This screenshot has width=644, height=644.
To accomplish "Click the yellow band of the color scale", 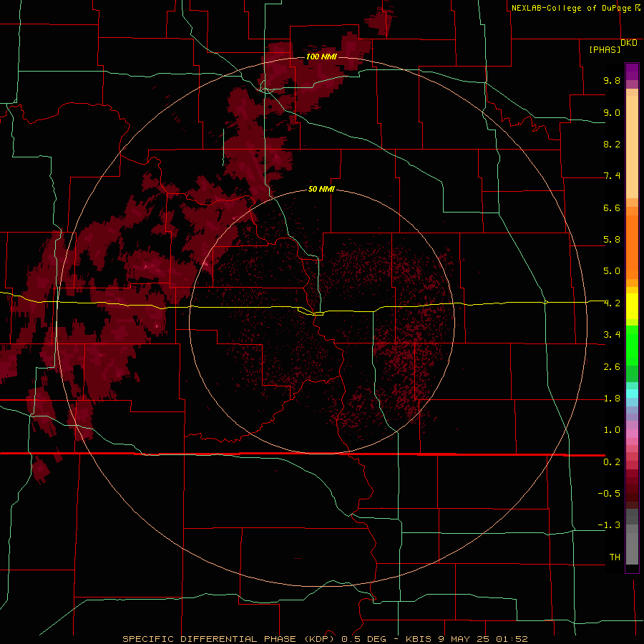I will [x=632, y=306].
